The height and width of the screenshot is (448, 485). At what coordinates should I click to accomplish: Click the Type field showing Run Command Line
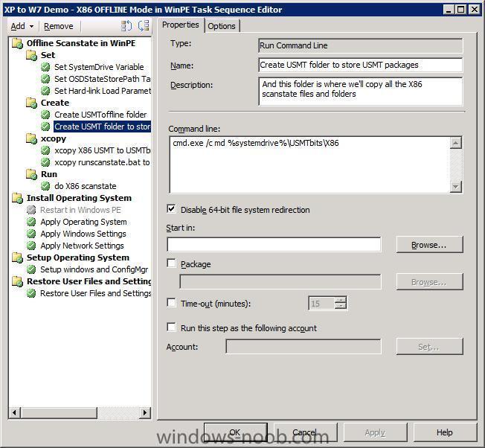pyautogui.click(x=360, y=45)
